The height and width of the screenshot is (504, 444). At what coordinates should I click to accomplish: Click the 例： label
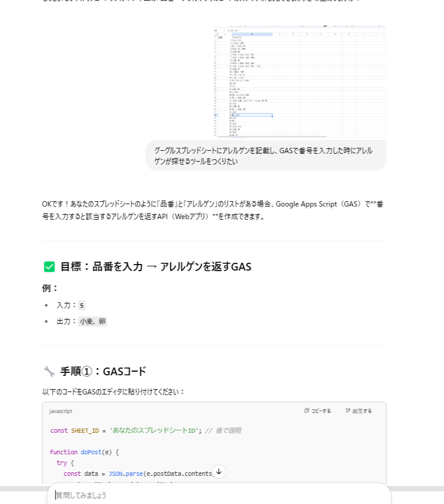tap(50, 288)
